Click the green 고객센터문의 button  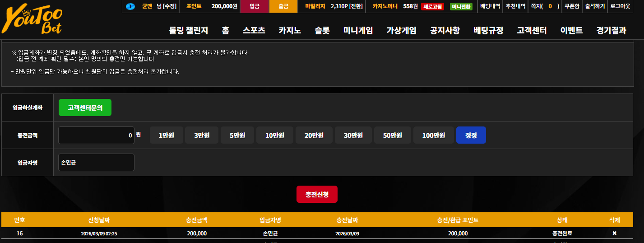click(x=85, y=108)
